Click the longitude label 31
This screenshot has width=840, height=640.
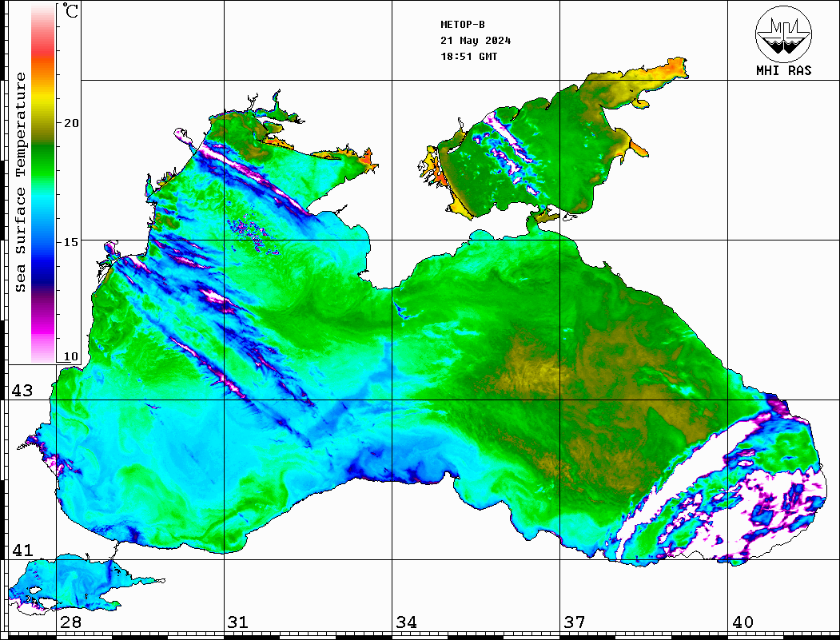point(238,622)
